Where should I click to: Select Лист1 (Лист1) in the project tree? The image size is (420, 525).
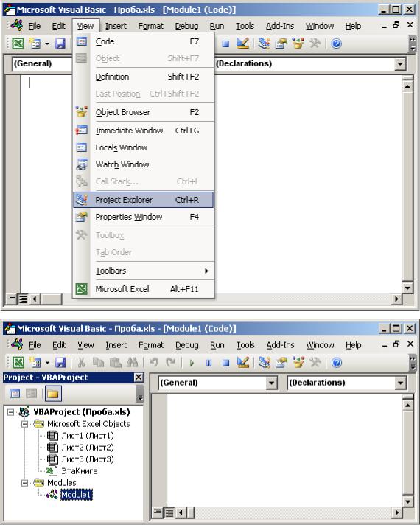coord(88,436)
